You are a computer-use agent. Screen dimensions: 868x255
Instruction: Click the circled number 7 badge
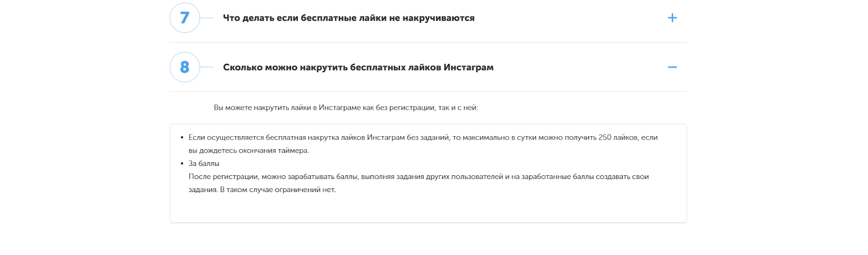click(184, 18)
